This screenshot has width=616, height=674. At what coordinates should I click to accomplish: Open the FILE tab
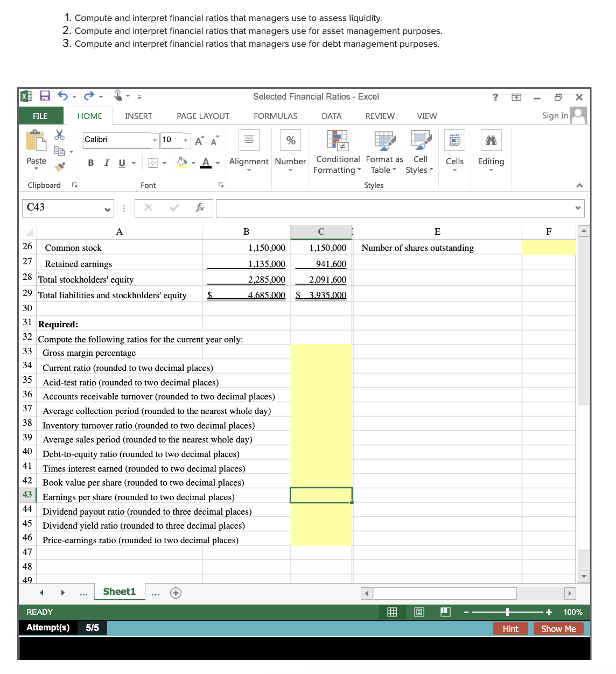click(x=40, y=116)
